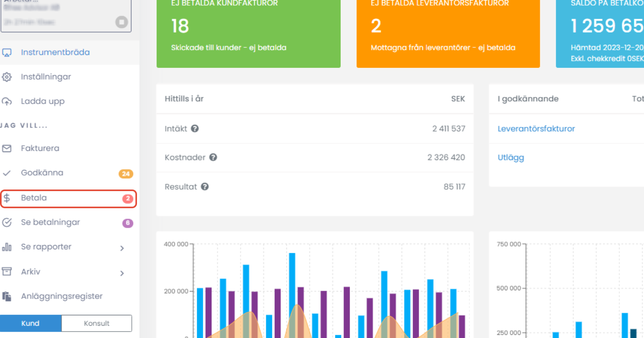
Task: Open the Inställningar menu item
Action: (x=70, y=77)
